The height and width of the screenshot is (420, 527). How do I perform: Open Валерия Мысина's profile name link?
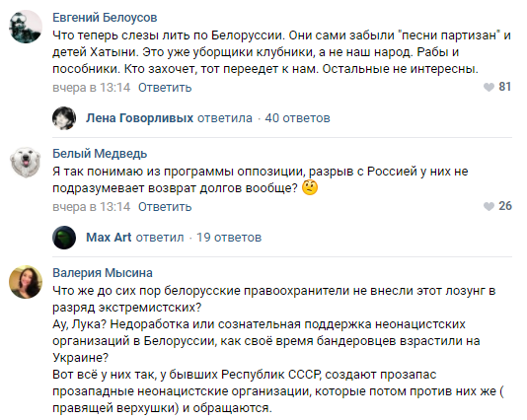click(103, 273)
